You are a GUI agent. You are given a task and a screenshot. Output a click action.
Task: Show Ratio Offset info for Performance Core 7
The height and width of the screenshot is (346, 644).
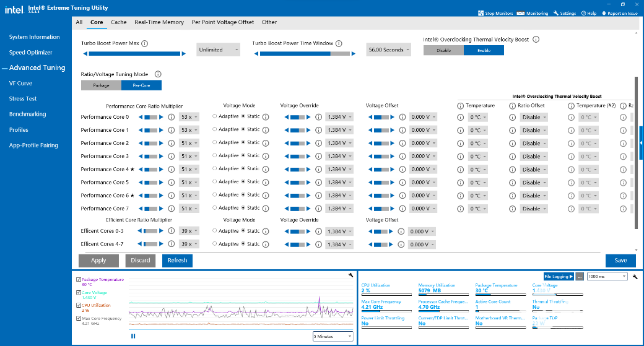512,209
